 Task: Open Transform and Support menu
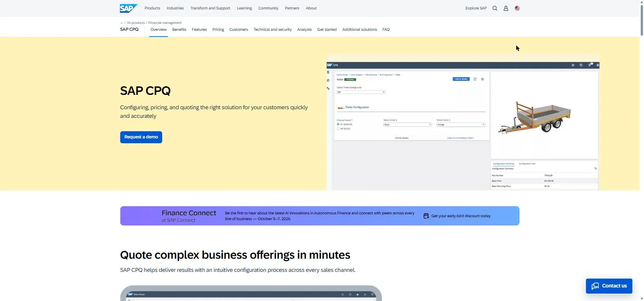[x=210, y=8]
